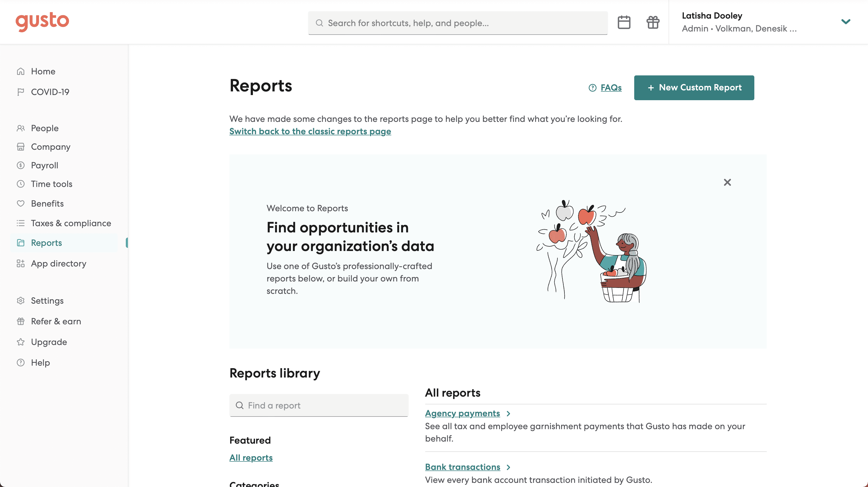This screenshot has height=487, width=868.
Task: Navigate to Payroll
Action: [44, 165]
